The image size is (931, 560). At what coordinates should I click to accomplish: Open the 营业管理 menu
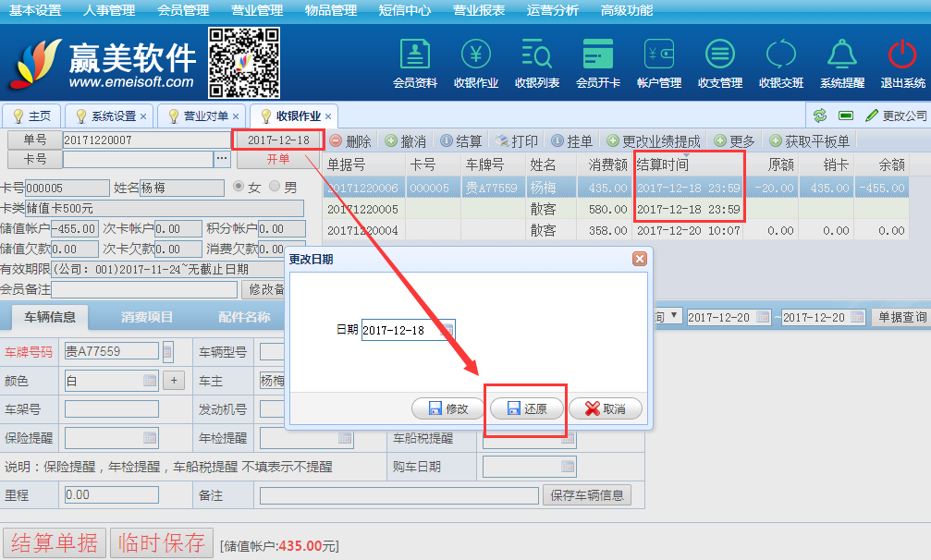[x=257, y=10]
